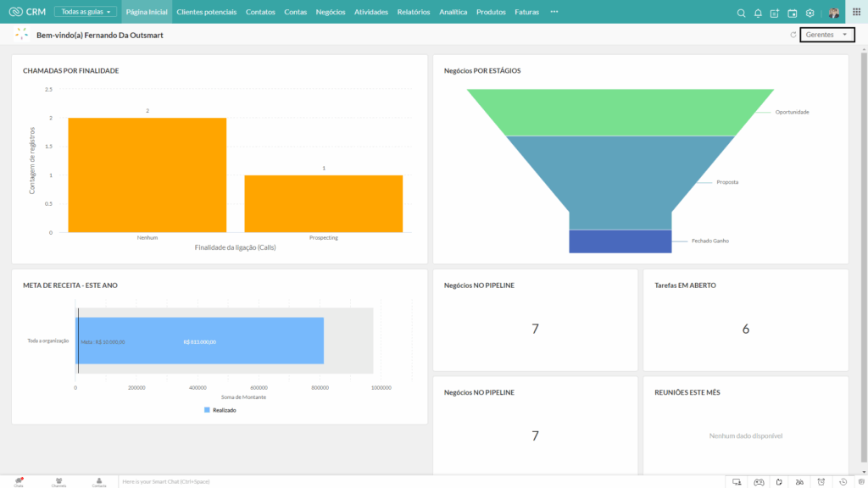The image size is (868, 488).
Task: Open the search magnifier in the top bar
Action: click(741, 13)
